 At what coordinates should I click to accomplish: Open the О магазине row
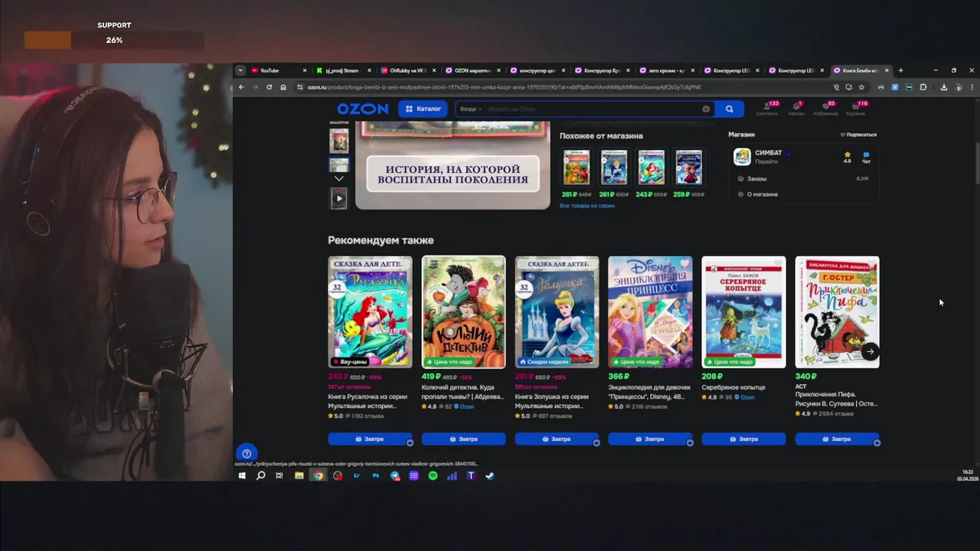(x=804, y=194)
